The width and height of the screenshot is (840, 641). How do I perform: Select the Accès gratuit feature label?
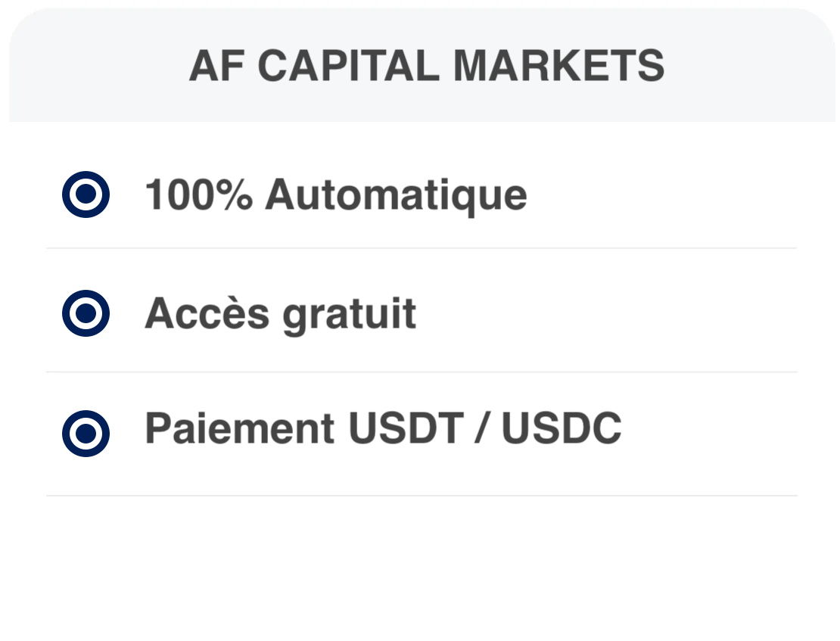280,313
